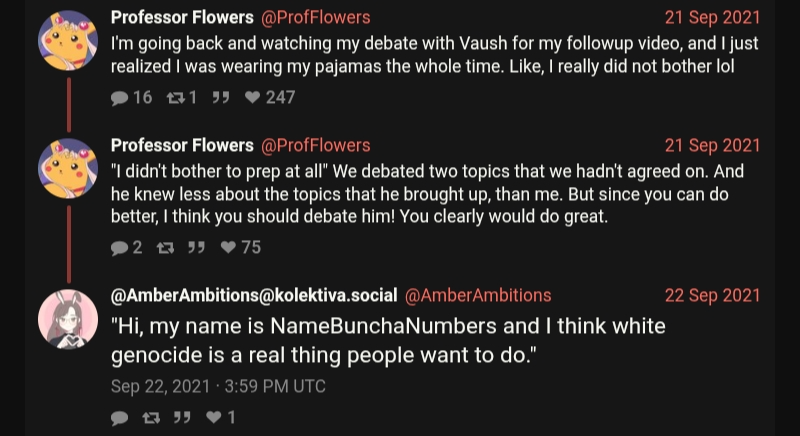Click the Sep 22, 2021 3:59 PM UTC timestamp

pos(218,386)
